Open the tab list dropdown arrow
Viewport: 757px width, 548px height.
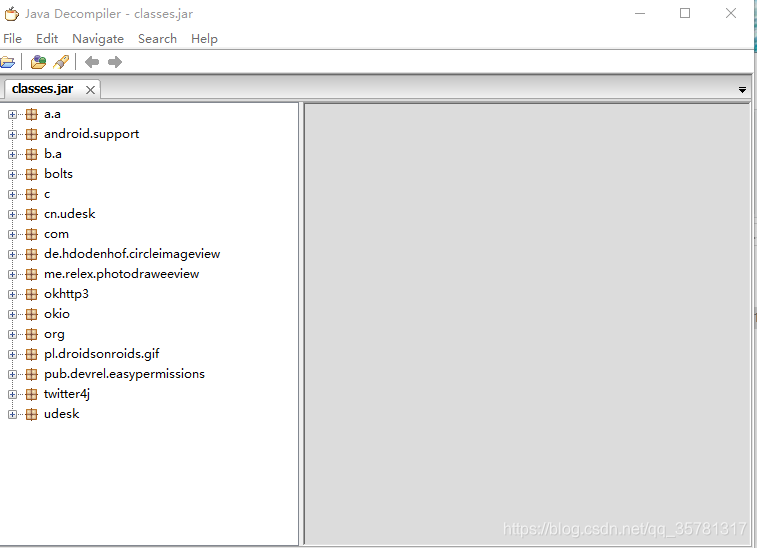point(742,90)
